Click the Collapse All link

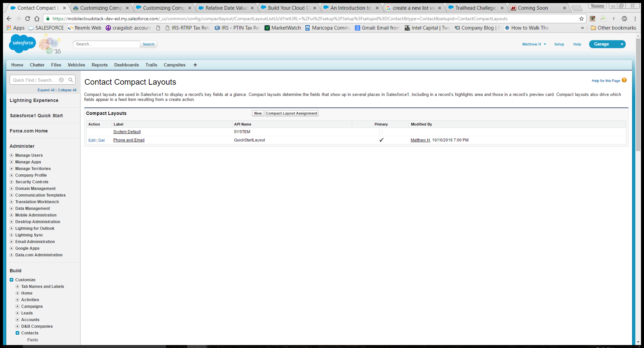[x=67, y=90]
